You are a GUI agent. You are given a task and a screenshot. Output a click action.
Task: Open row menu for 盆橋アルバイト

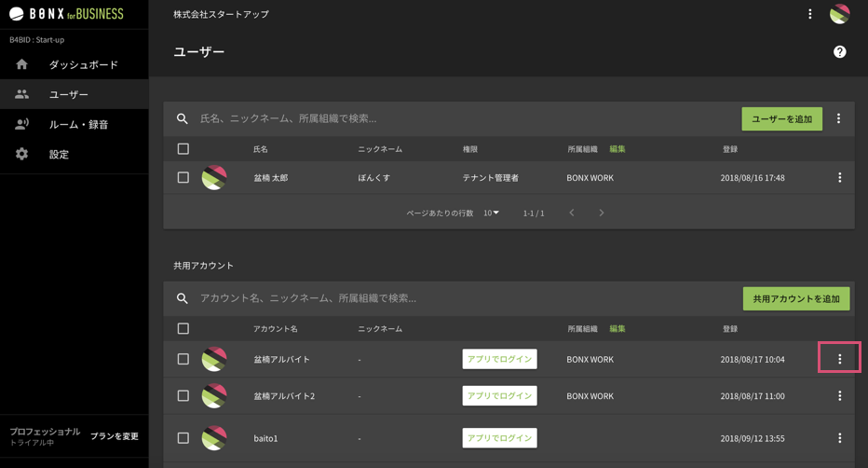pyautogui.click(x=840, y=359)
